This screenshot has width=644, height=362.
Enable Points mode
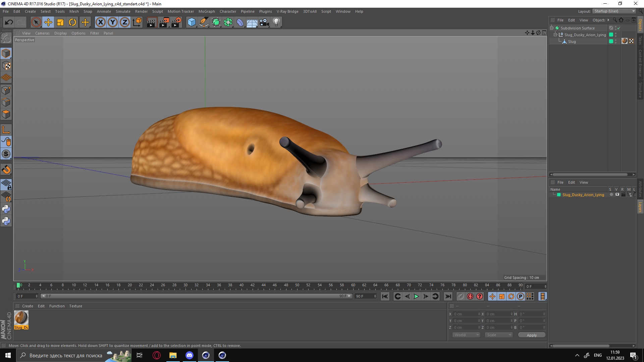click(6, 90)
